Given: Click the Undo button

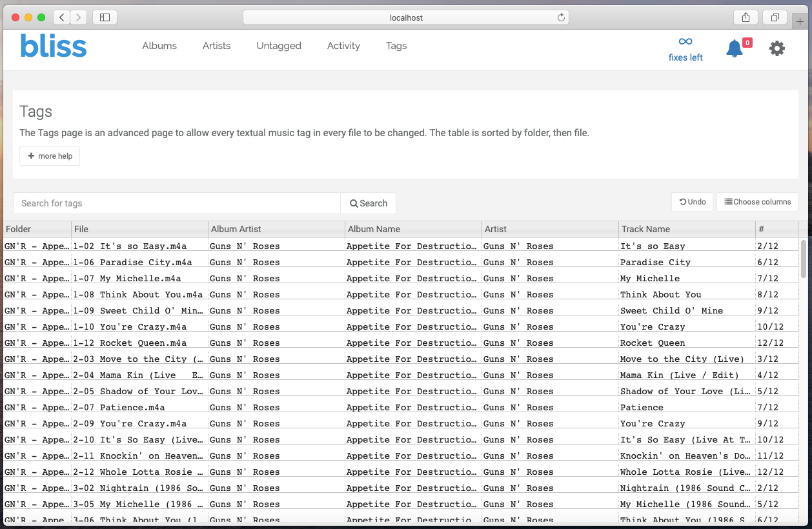Looking at the screenshot, I should [692, 202].
